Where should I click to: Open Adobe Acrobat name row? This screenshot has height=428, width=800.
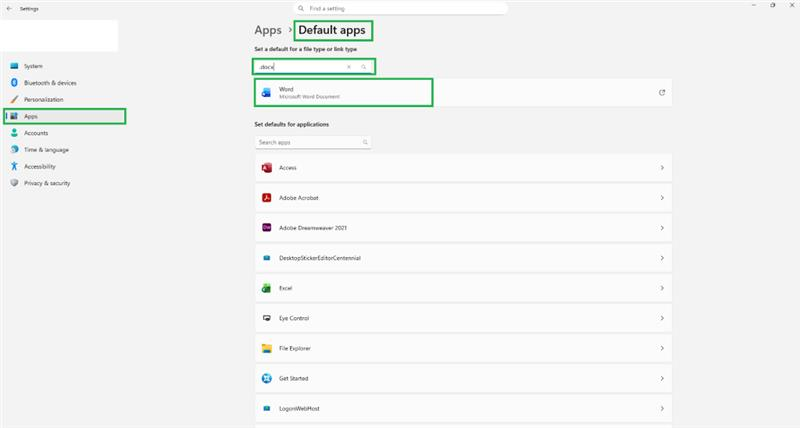[x=463, y=198]
